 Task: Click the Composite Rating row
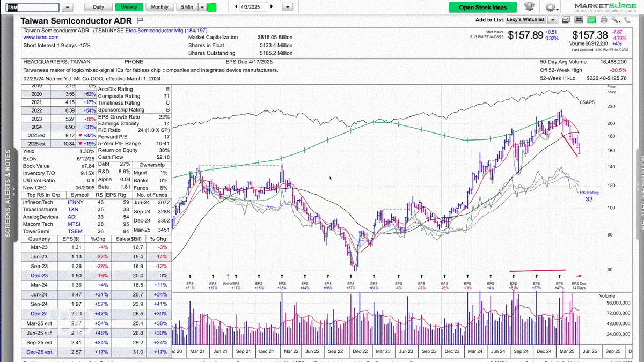134,96
